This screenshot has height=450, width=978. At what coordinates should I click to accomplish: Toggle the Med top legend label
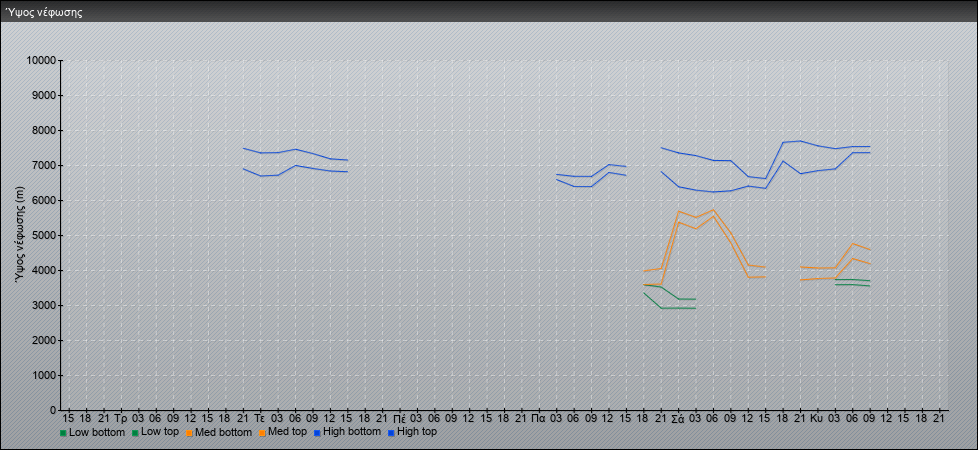(287, 431)
